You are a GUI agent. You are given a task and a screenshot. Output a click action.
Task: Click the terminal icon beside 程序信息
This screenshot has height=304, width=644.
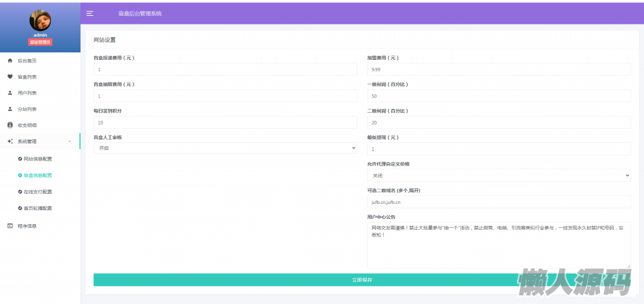pyautogui.click(x=10, y=226)
